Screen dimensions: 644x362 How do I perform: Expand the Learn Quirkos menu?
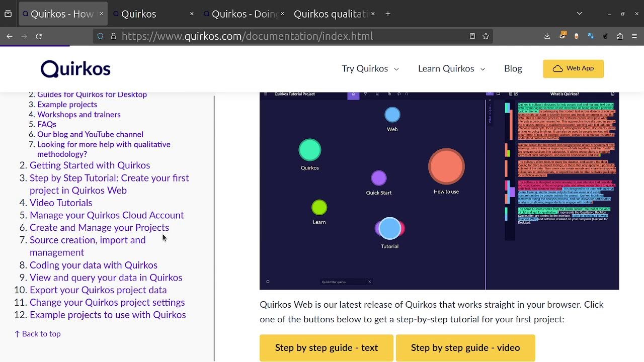(x=451, y=69)
